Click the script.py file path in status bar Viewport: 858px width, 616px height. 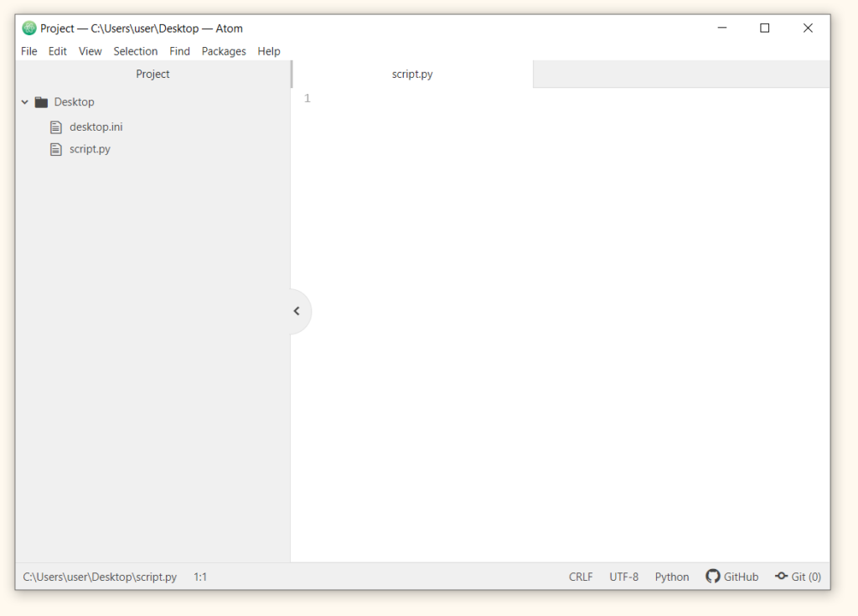coord(100,577)
